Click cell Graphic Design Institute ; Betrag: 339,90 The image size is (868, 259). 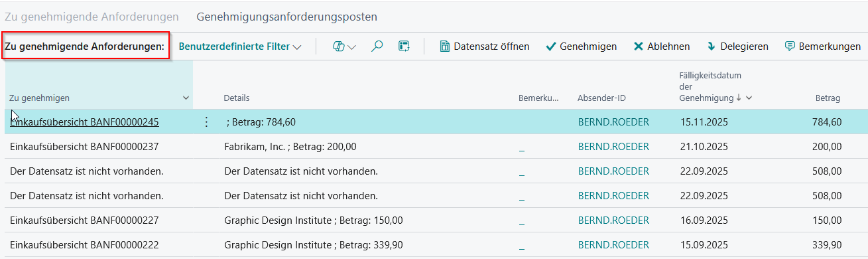coord(314,244)
